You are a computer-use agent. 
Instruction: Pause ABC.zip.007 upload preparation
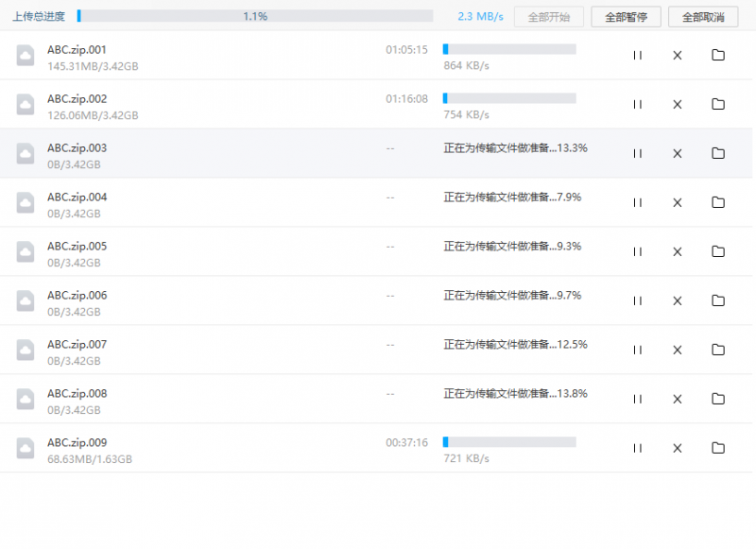click(637, 350)
